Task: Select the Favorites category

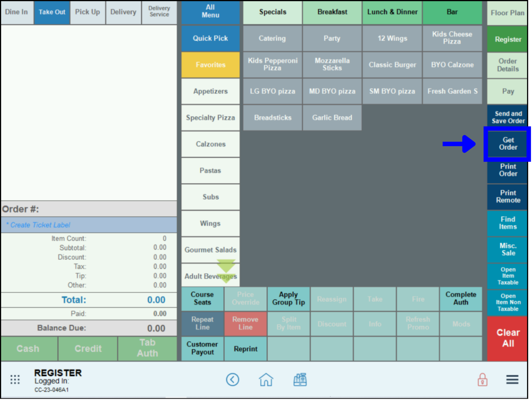Action: (210, 65)
